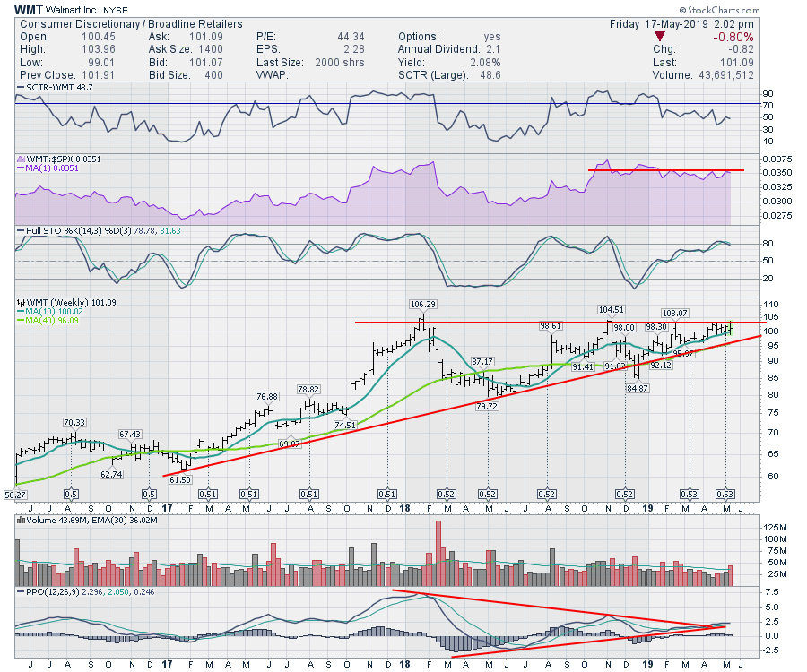Click the 103.07 price high label

pyautogui.click(x=674, y=313)
